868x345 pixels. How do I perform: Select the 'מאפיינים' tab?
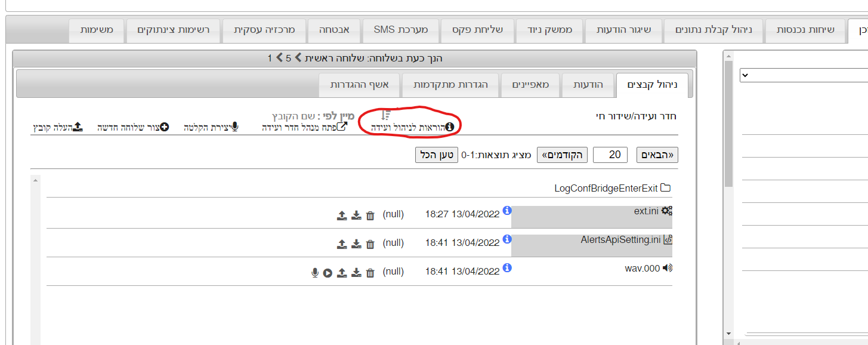tap(530, 85)
